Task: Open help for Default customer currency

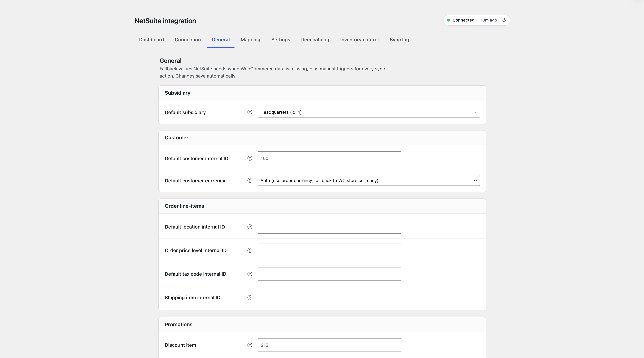Action: [x=250, y=180]
